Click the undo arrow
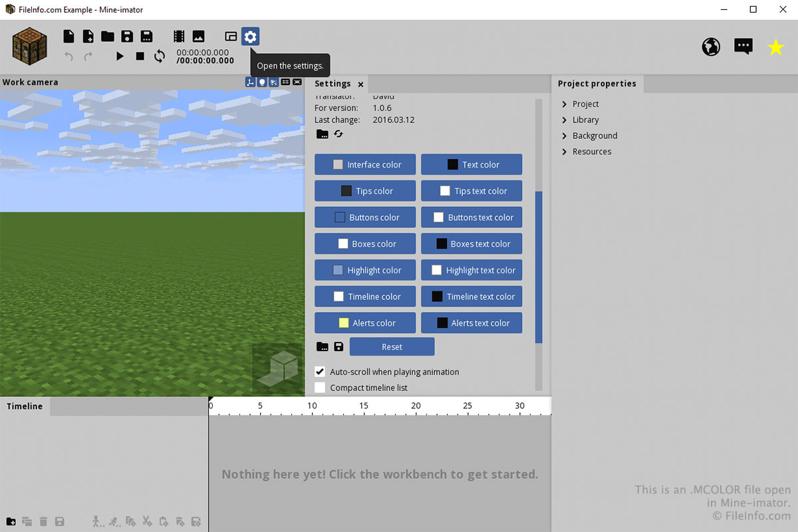Viewport: 798px width, 532px height. pos(68,57)
